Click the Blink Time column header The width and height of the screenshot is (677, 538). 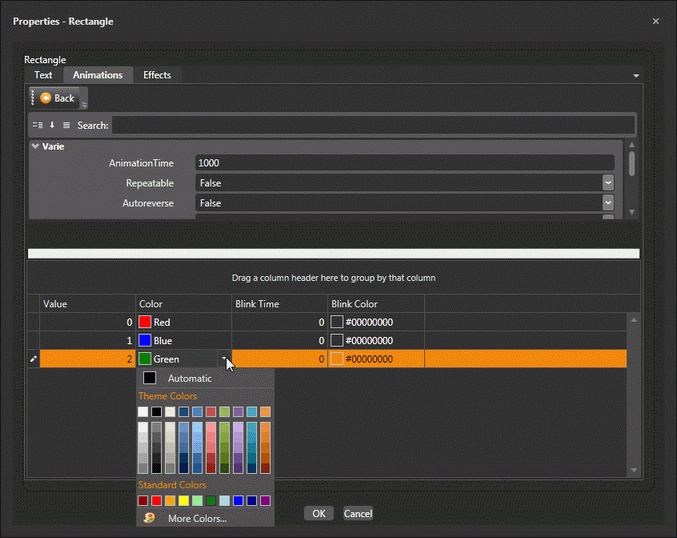pos(279,304)
